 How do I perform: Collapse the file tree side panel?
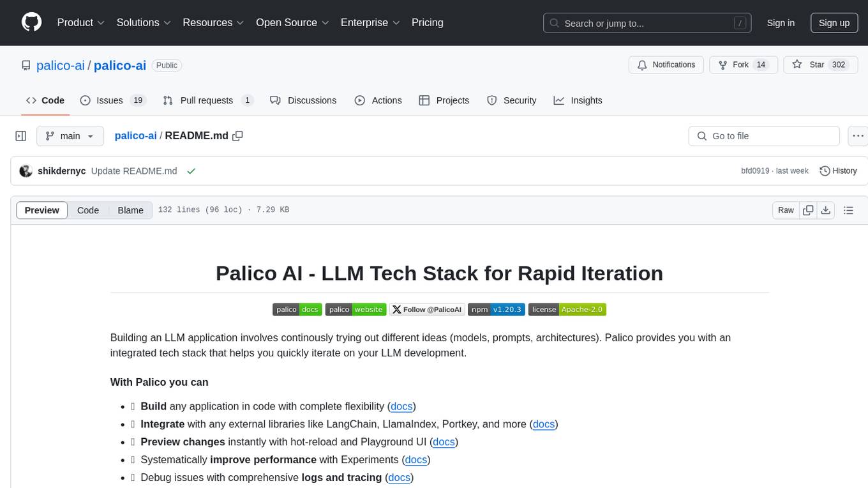pos(20,136)
